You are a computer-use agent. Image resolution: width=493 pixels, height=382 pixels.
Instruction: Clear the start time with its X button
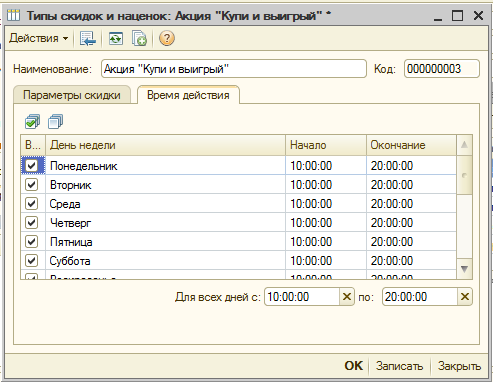[x=347, y=296]
